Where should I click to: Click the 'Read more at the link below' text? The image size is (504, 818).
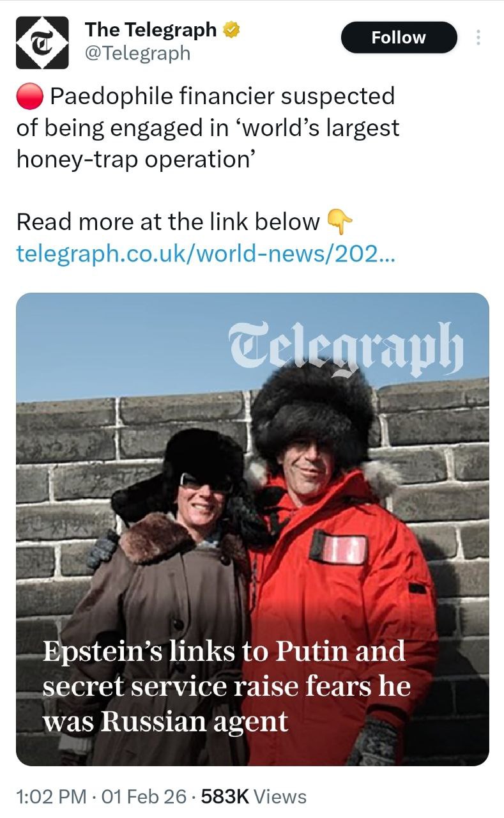(x=168, y=222)
